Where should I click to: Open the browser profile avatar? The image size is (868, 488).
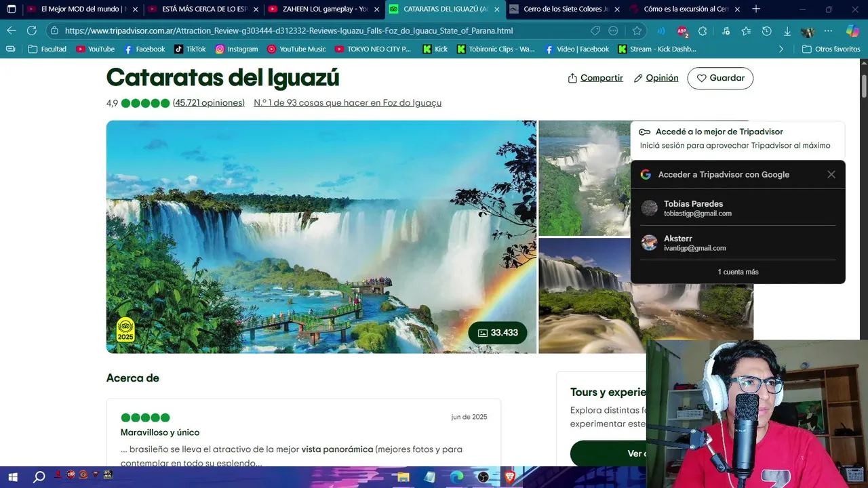coord(808,31)
